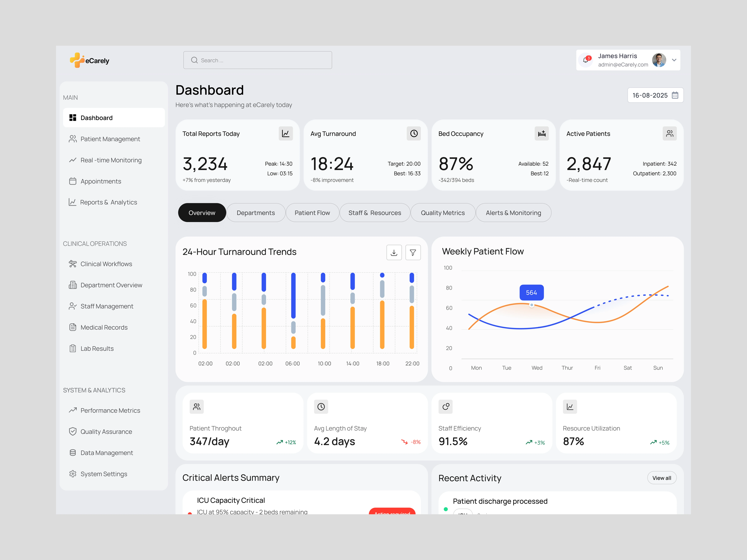Open the filter for Turnaround Trends

[x=413, y=252]
